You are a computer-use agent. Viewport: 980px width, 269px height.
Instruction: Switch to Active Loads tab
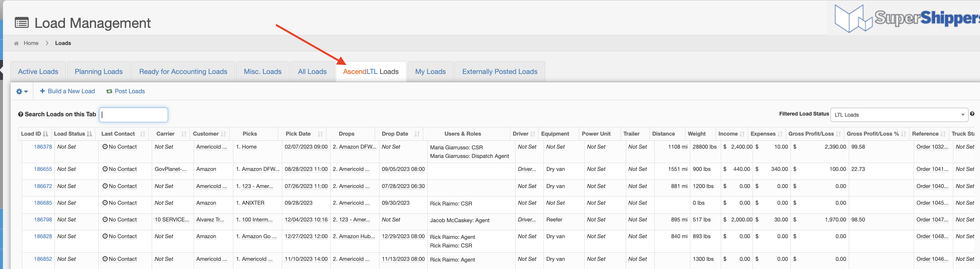pyautogui.click(x=38, y=72)
